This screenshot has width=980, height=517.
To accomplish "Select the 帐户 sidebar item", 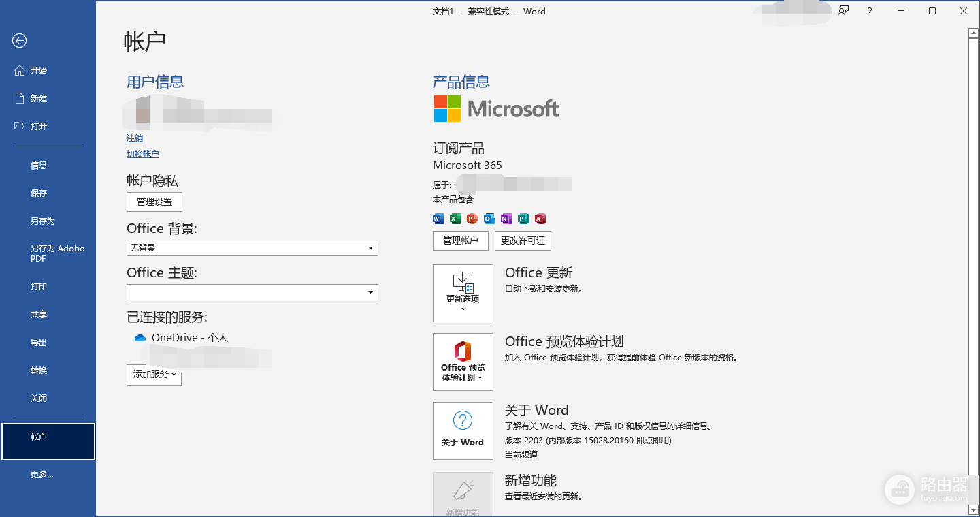I will (48, 441).
